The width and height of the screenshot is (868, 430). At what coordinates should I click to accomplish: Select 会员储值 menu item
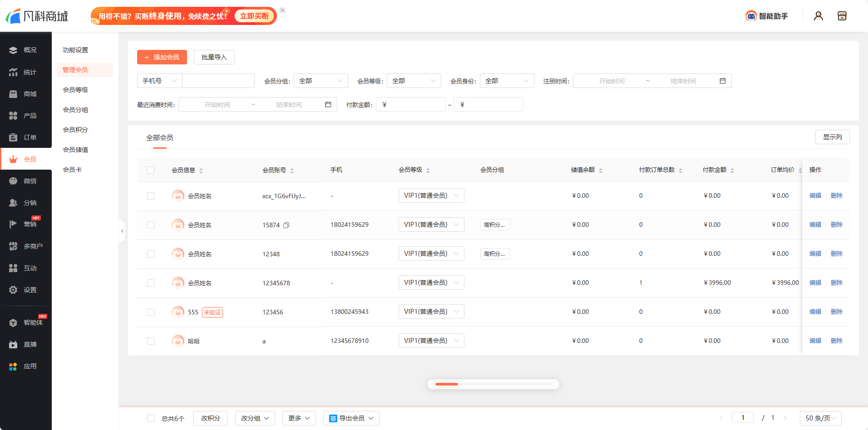(75, 150)
